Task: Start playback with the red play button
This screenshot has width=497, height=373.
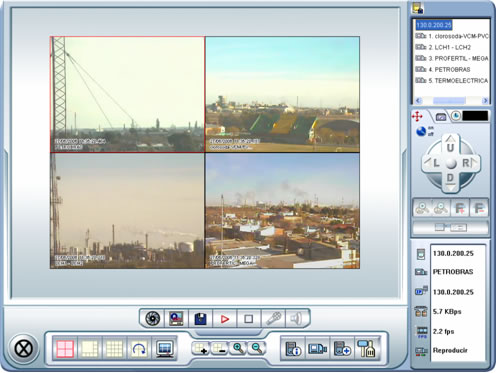Action: tap(225, 319)
